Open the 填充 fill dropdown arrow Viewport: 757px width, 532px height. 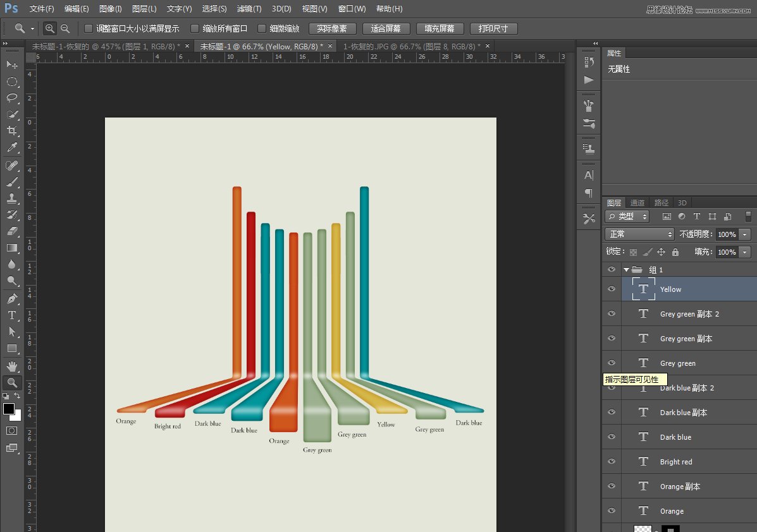[x=745, y=251]
